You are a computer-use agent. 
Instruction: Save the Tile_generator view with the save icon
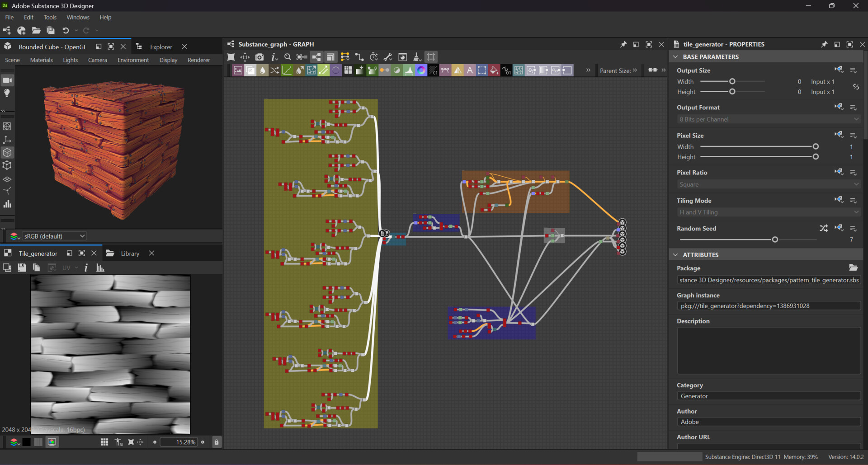point(22,268)
